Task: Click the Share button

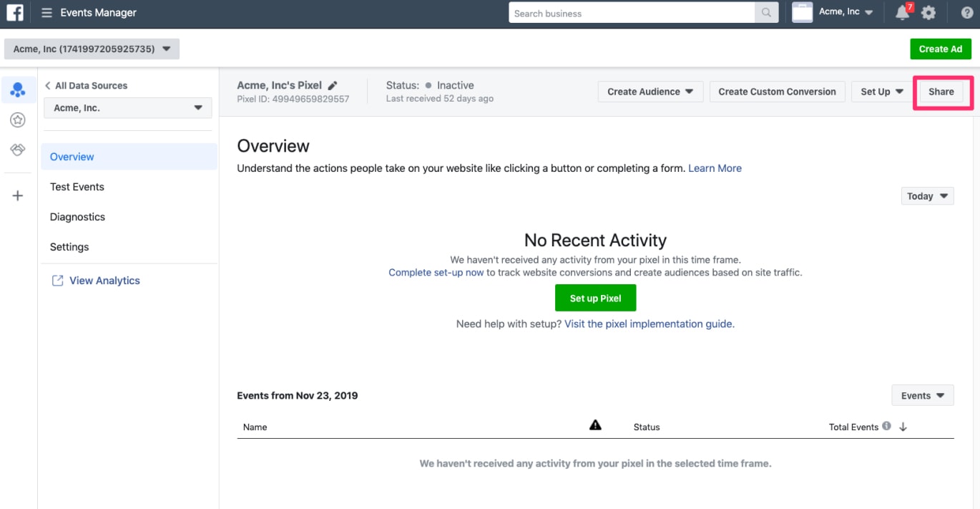Action: click(941, 92)
